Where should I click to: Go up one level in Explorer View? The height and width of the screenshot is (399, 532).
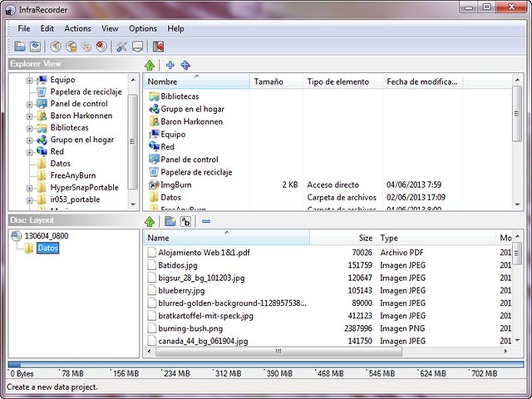click(x=150, y=65)
